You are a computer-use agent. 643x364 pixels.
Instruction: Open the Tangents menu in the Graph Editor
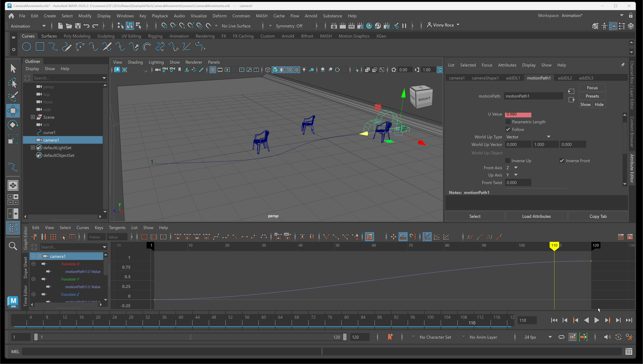point(117,228)
